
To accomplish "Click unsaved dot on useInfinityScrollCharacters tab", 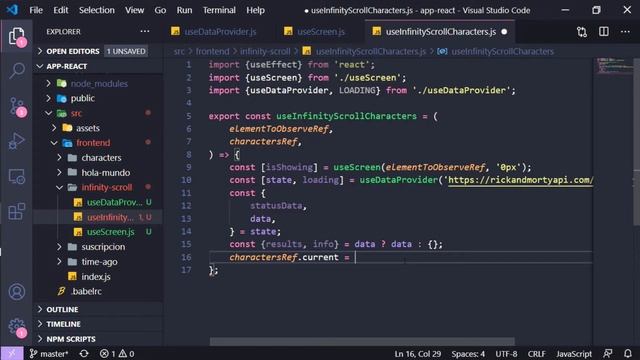I will tap(504, 32).
